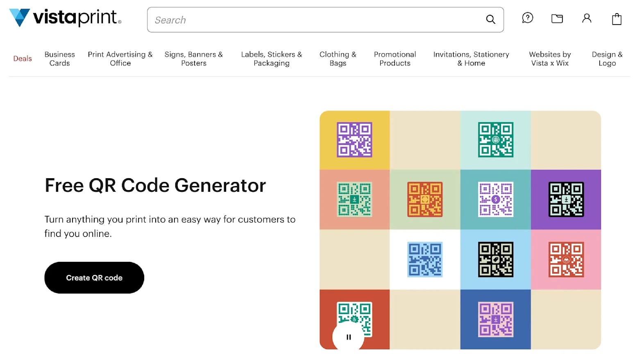Click the purple QR code thumbnail
The height and width of the screenshot is (354, 644).
355,139
